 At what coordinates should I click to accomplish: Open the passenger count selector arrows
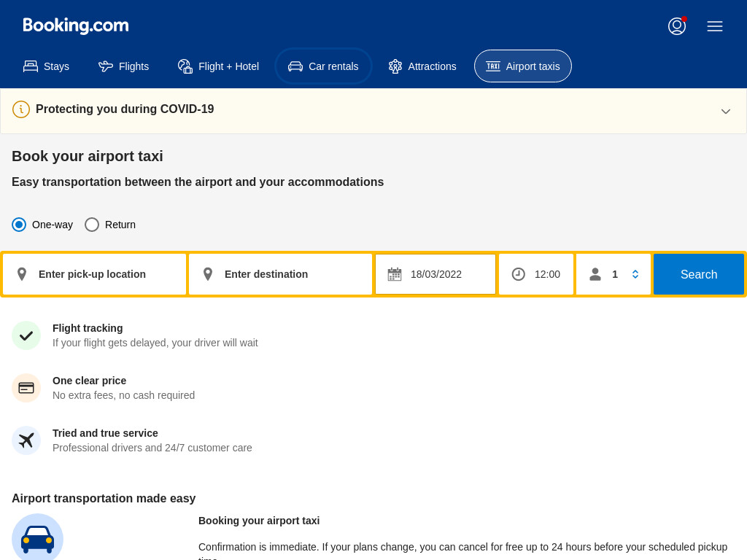click(x=635, y=274)
